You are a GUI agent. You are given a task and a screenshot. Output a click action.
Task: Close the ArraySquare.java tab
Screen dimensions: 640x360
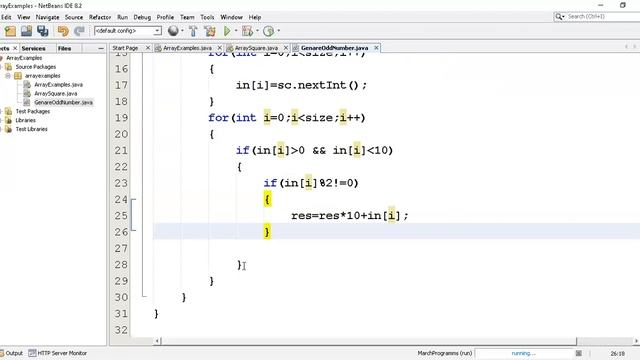point(286,48)
